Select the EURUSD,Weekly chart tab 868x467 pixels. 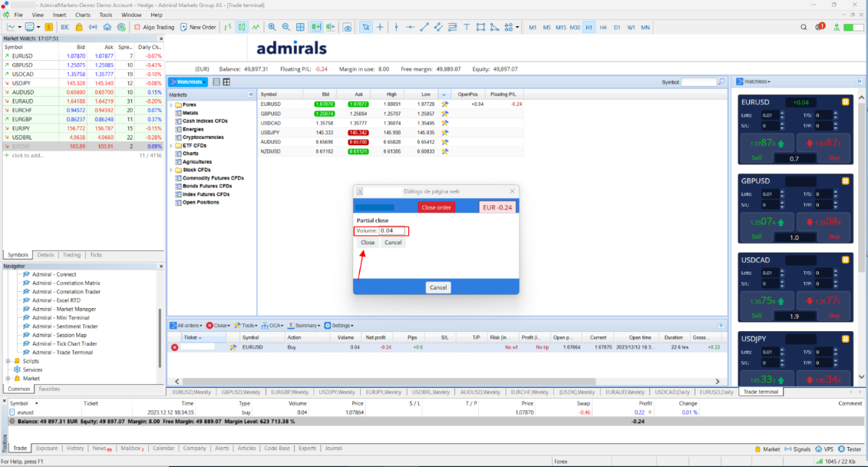192,392
